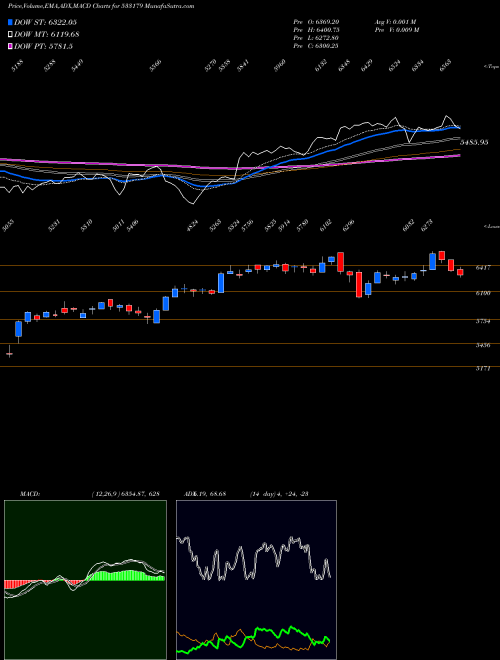Click the ADX value label above ADX chart

205,494
